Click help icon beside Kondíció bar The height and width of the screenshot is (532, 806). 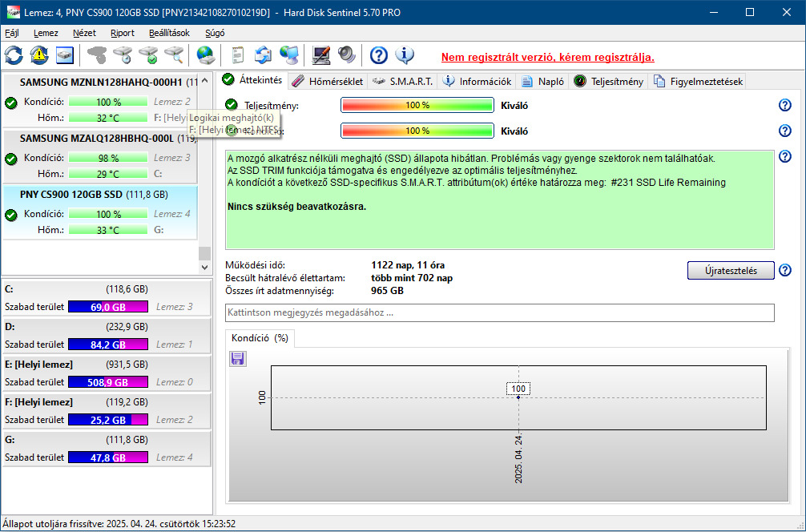785,131
